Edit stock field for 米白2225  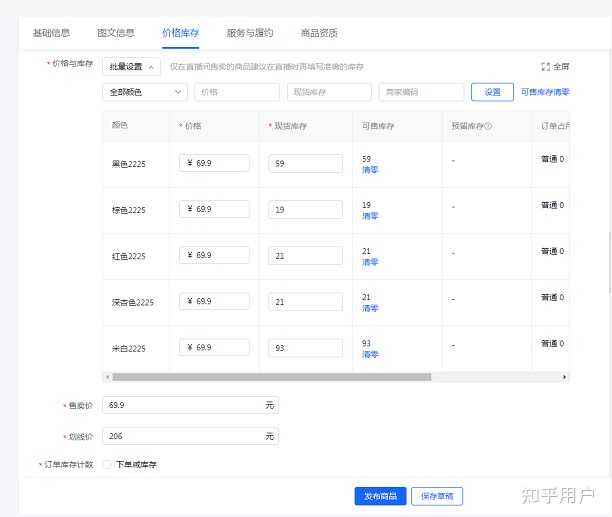(x=306, y=348)
